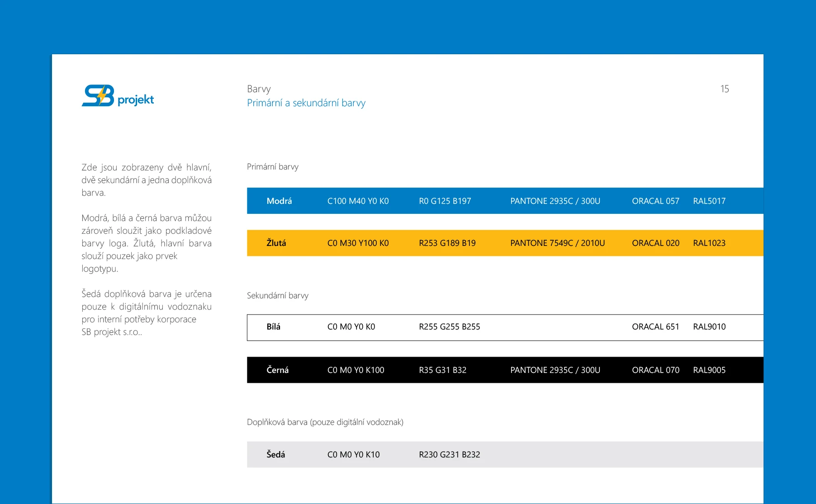Click the 'Bílá' color name
Viewport: 816px width, 504px height.
click(x=273, y=326)
